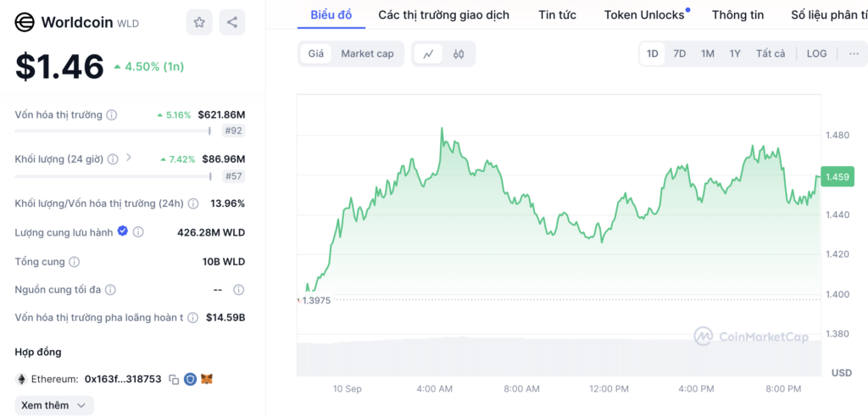Switch chart to Market cap view
The width and height of the screenshot is (868, 417).
(368, 53)
